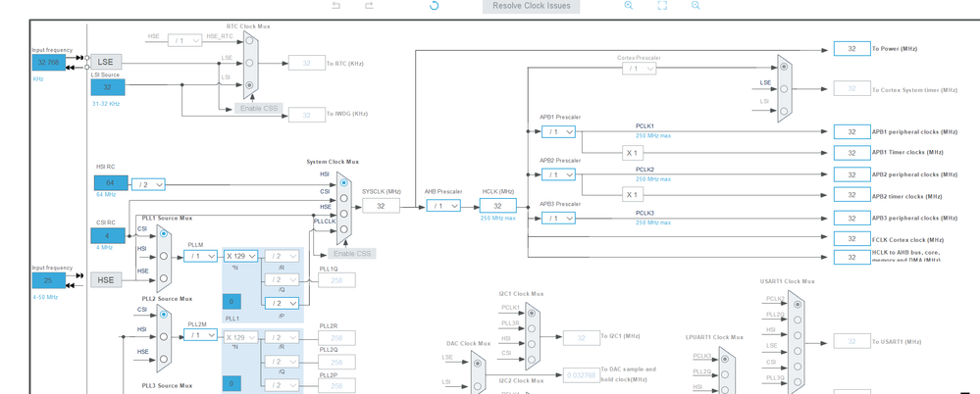Select LSI in RTC Clock Mux
Screen dimensions: 980x394
click(x=249, y=85)
